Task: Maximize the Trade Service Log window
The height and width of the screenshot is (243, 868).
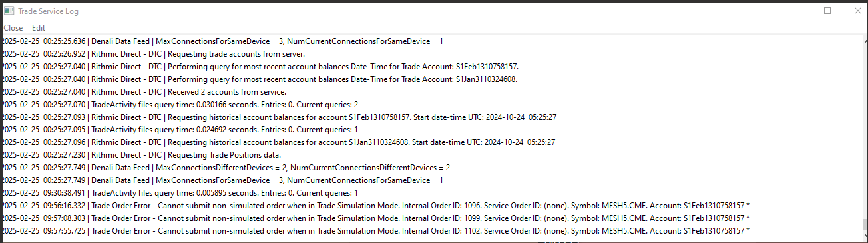Action: coord(827,11)
